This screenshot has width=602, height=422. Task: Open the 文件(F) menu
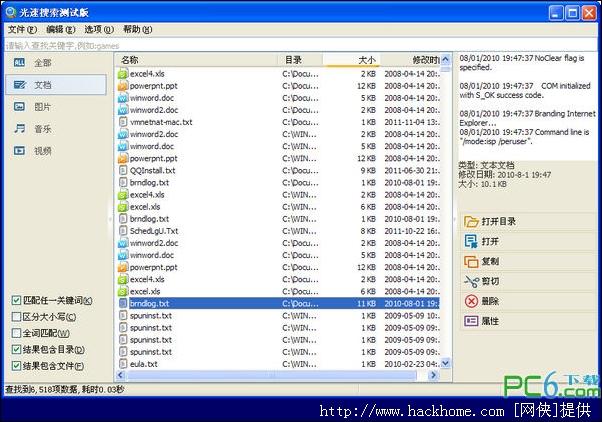click(22, 30)
